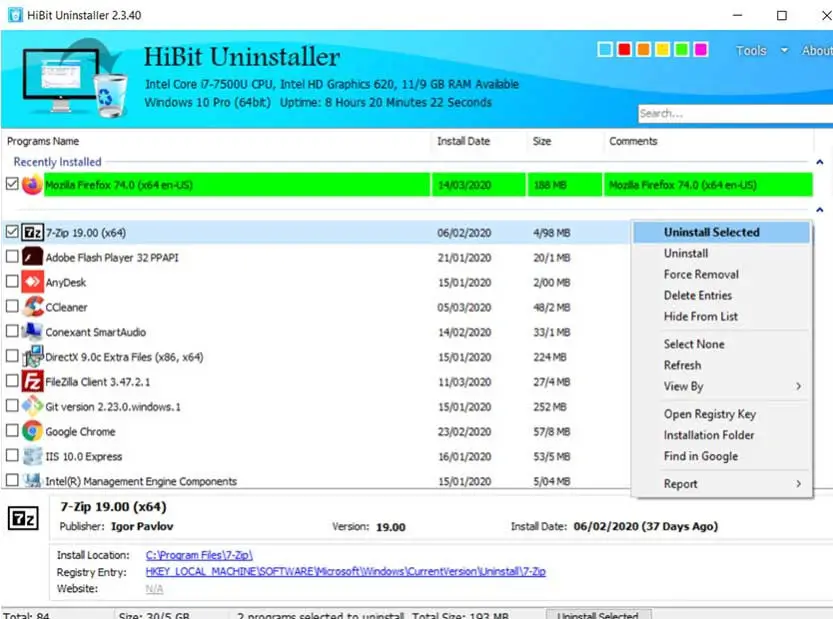The image size is (833, 619).
Task: Check the Conexant SmartAudio checkbox
Action: tap(12, 331)
